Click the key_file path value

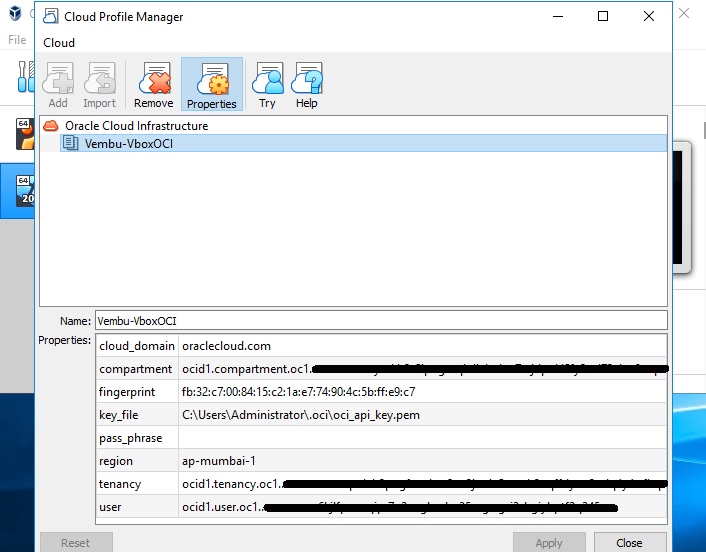(301, 415)
